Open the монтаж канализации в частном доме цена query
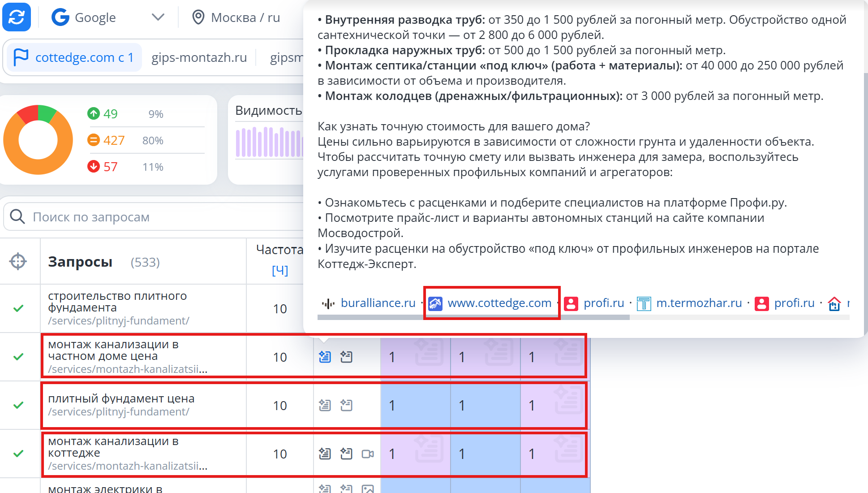 coord(113,350)
